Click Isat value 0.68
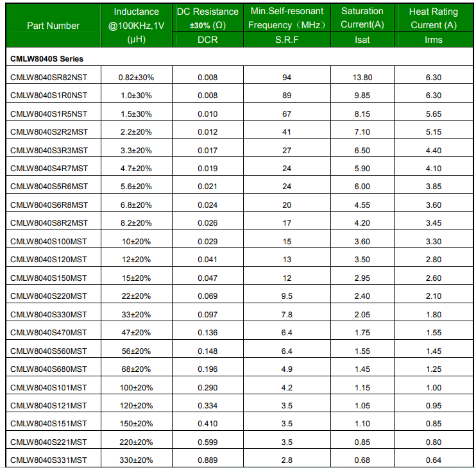Image resolution: width=476 pixels, height=468 pixels. [x=362, y=460]
